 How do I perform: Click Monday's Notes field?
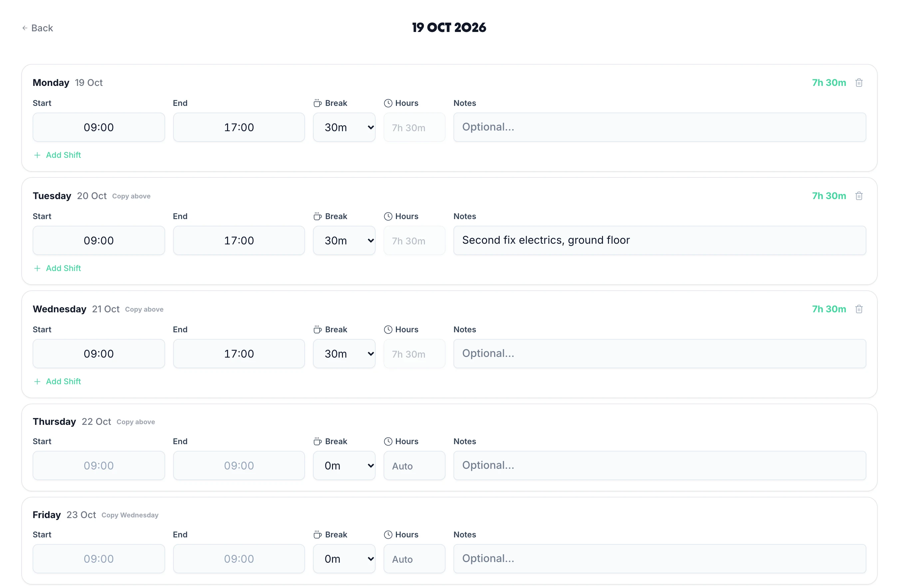click(x=660, y=127)
